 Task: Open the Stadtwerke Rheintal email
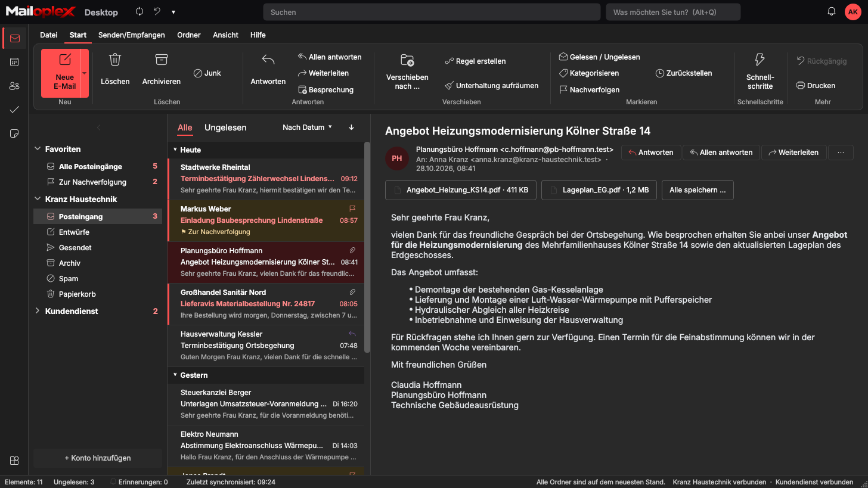266,179
